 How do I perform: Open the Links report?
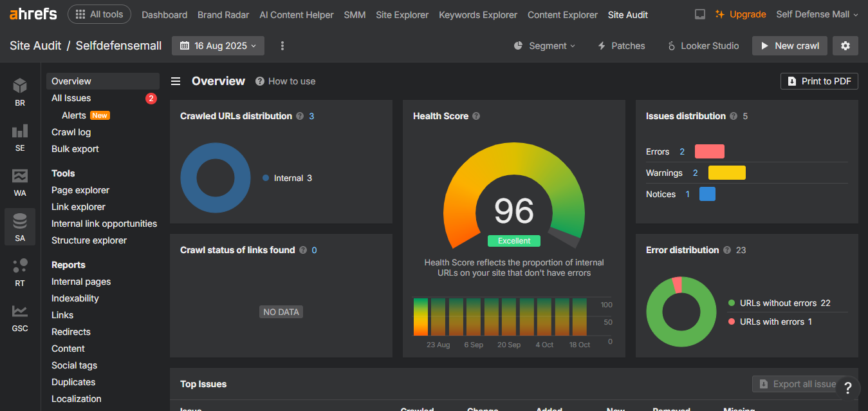click(x=62, y=315)
